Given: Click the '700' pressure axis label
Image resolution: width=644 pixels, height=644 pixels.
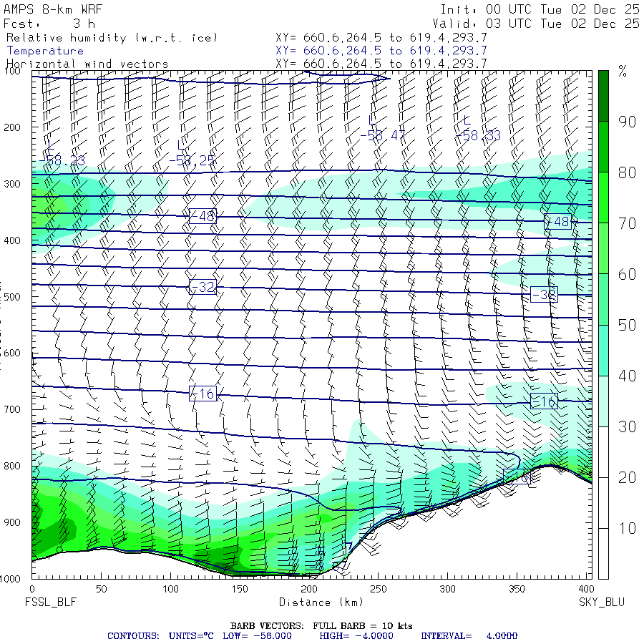Looking at the screenshot, I should tap(12, 409).
